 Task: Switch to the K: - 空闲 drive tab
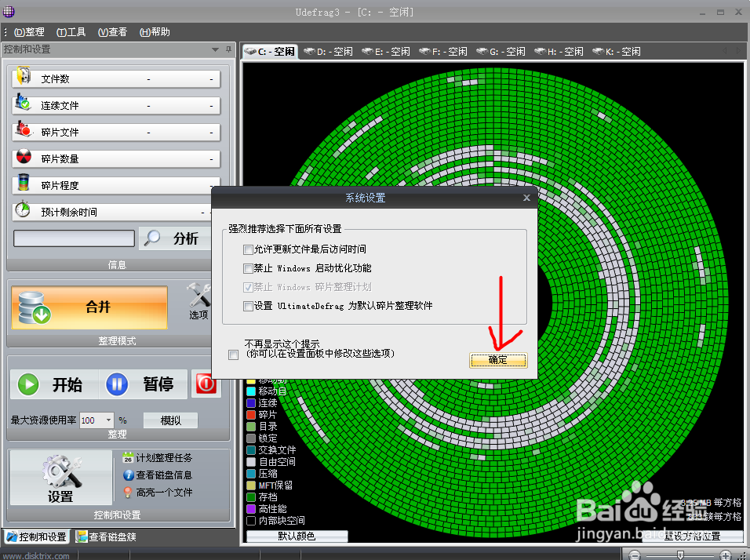tap(617, 52)
